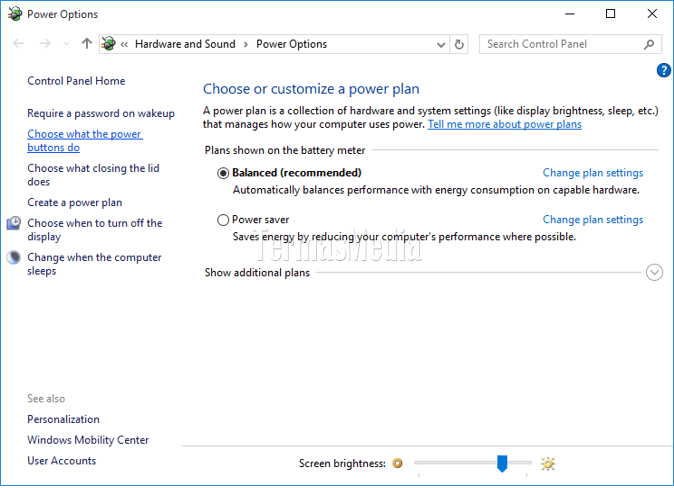Click the search magnifier icon
674x488 pixels.
[649, 44]
